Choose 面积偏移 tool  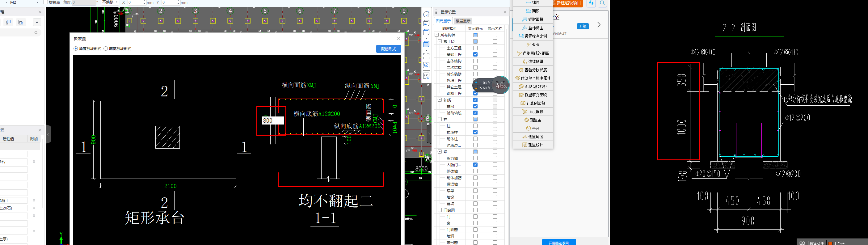(x=533, y=112)
